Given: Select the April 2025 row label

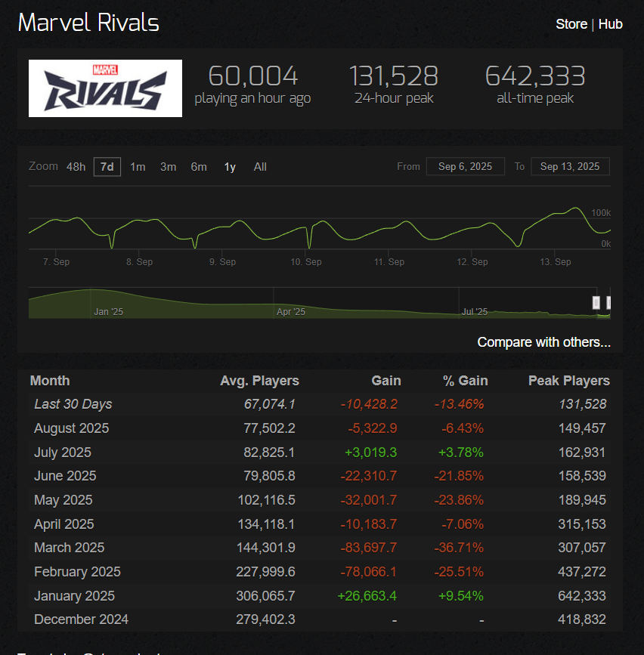Looking at the screenshot, I should click(x=64, y=524).
